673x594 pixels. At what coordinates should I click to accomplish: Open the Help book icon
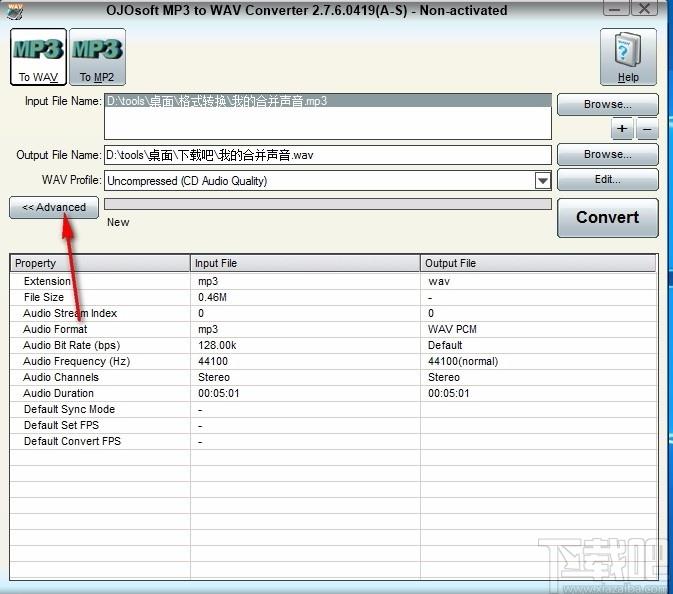tap(628, 57)
